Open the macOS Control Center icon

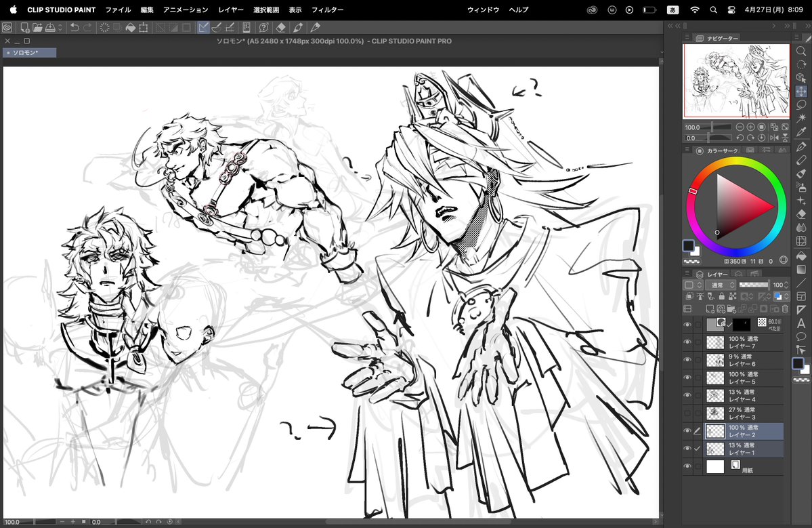[731, 10]
